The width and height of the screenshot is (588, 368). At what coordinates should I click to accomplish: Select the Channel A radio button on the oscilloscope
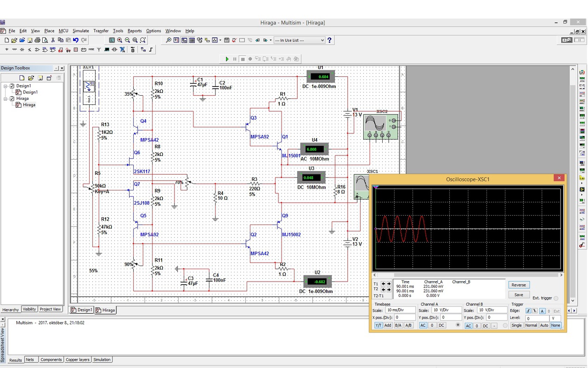click(457, 325)
